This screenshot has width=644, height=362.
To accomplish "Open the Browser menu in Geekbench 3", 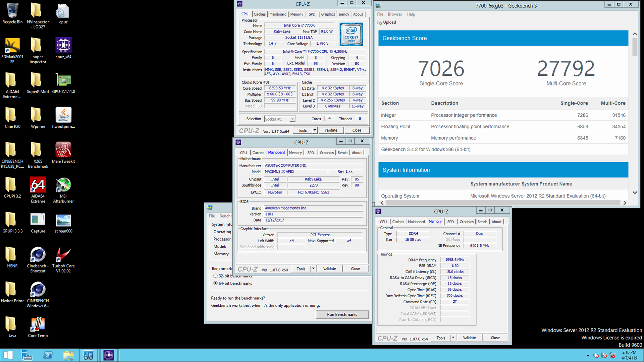I will pos(395,14).
